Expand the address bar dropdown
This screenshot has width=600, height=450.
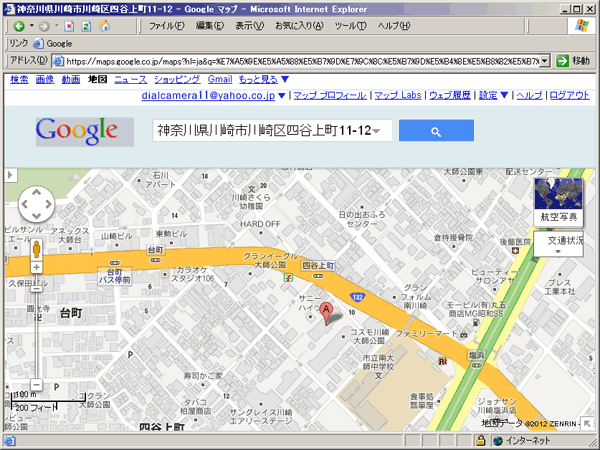tap(545, 61)
